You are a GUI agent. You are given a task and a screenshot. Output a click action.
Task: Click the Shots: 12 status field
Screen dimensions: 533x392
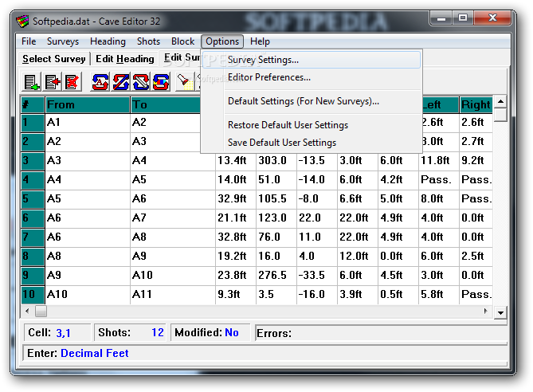tap(130, 332)
